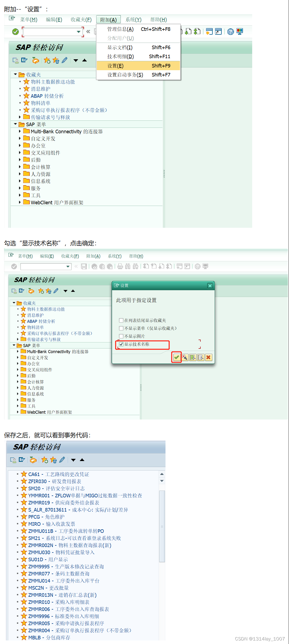Select ZMM9995 - 生产版本修改记录查询 row
This screenshot has width=289, height=644.
66,567
